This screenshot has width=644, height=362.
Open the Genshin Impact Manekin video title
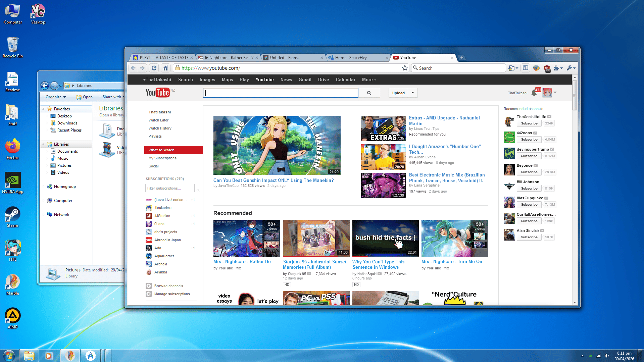click(x=274, y=180)
